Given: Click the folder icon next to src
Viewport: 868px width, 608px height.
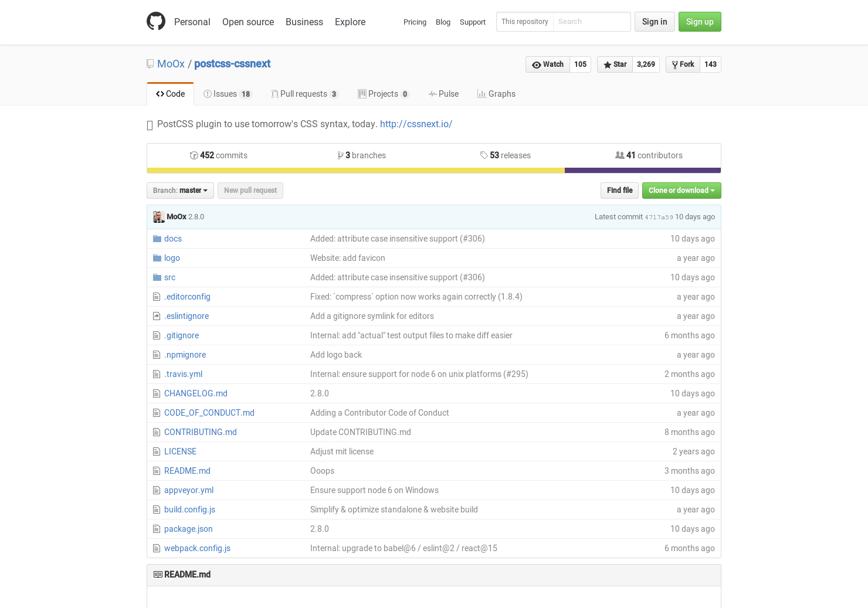Looking at the screenshot, I should (x=157, y=277).
